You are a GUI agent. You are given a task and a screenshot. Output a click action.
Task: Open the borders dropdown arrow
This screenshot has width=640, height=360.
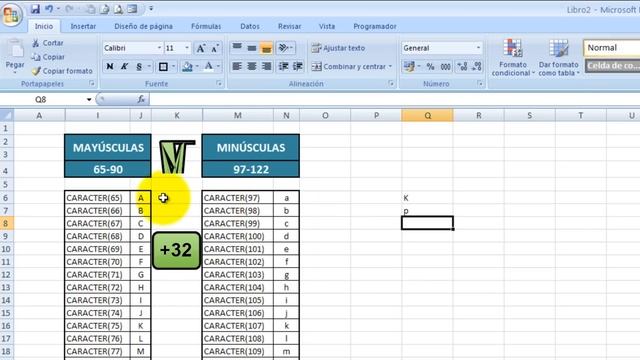(173, 66)
